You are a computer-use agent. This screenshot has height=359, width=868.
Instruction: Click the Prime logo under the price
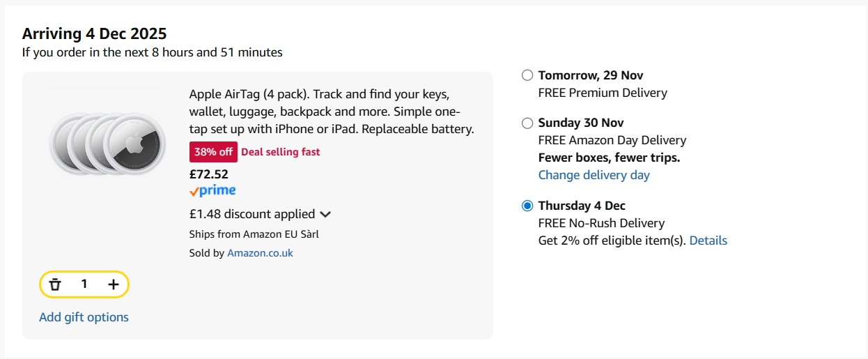[212, 191]
